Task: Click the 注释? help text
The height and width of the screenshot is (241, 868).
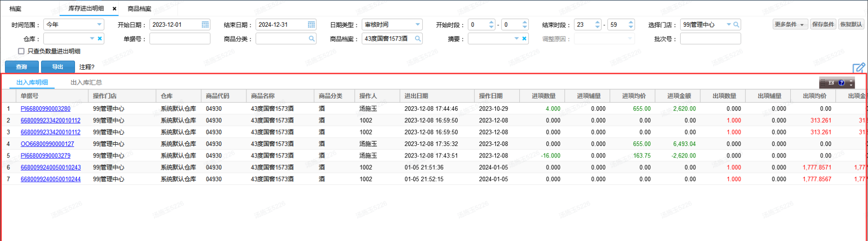Action: (87, 67)
